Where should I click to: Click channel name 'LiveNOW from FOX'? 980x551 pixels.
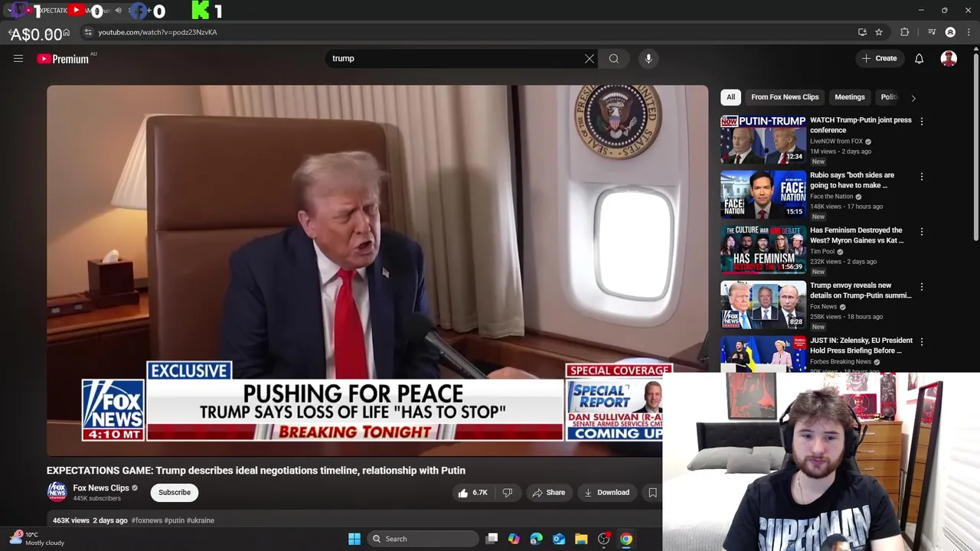click(x=836, y=142)
